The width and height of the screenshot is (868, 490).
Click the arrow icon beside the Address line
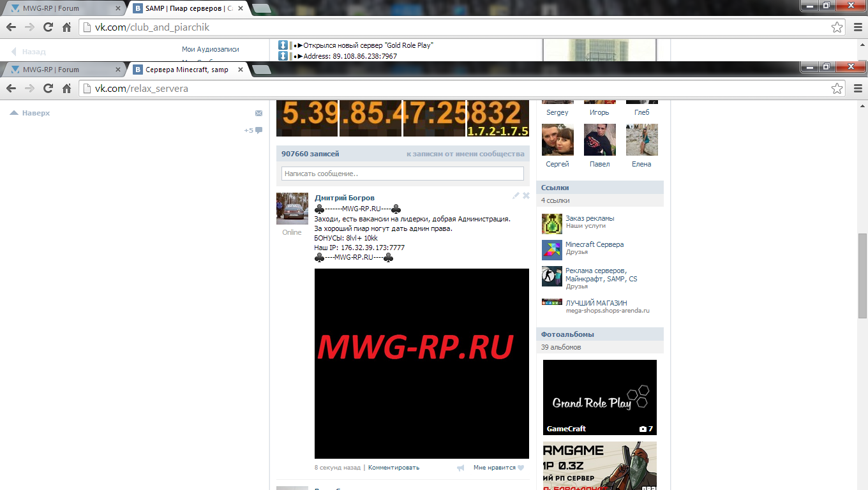283,56
